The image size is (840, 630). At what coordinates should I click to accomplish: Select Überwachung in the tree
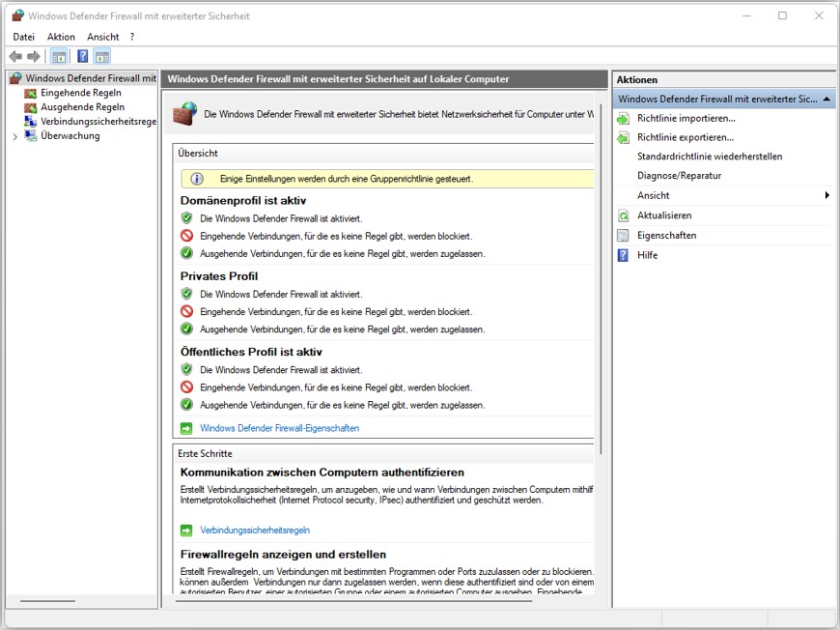click(x=70, y=135)
